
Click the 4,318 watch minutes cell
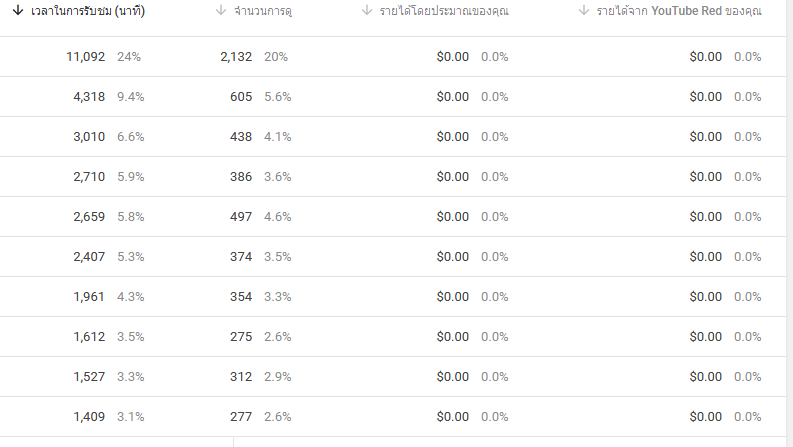(89, 97)
